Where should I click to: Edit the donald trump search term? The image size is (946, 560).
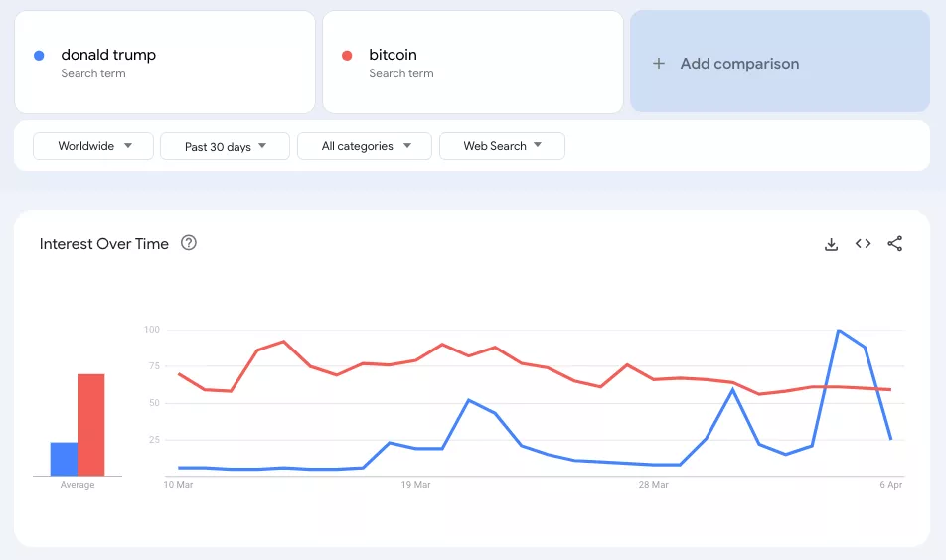point(108,55)
